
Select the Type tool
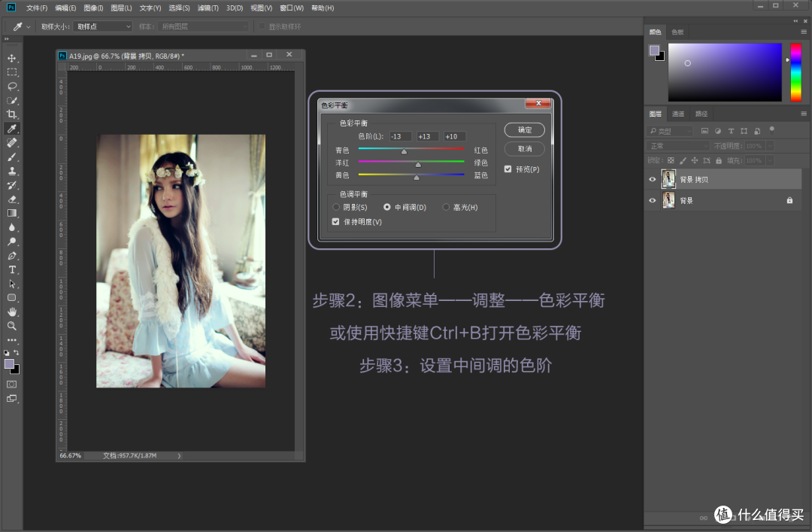(x=11, y=269)
